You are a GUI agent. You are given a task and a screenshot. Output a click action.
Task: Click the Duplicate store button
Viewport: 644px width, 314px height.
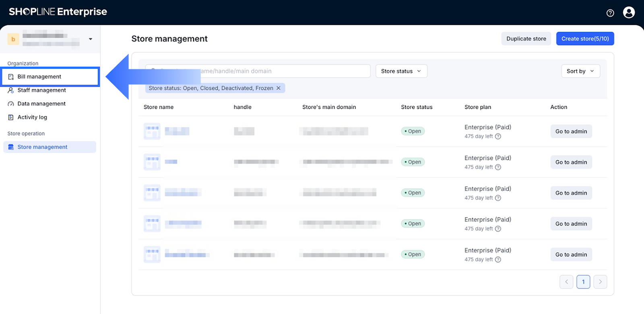tap(526, 39)
